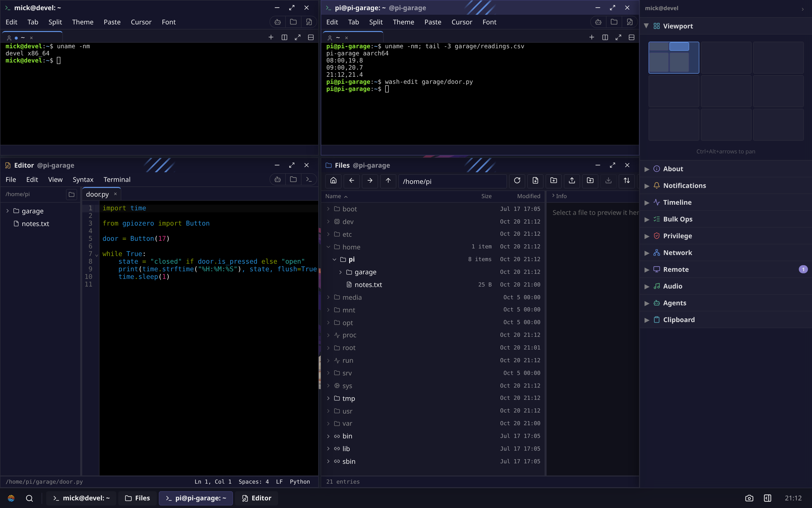812x508 pixels.
Task: Open terminal icon in Editor toolbar
Action: point(309,179)
